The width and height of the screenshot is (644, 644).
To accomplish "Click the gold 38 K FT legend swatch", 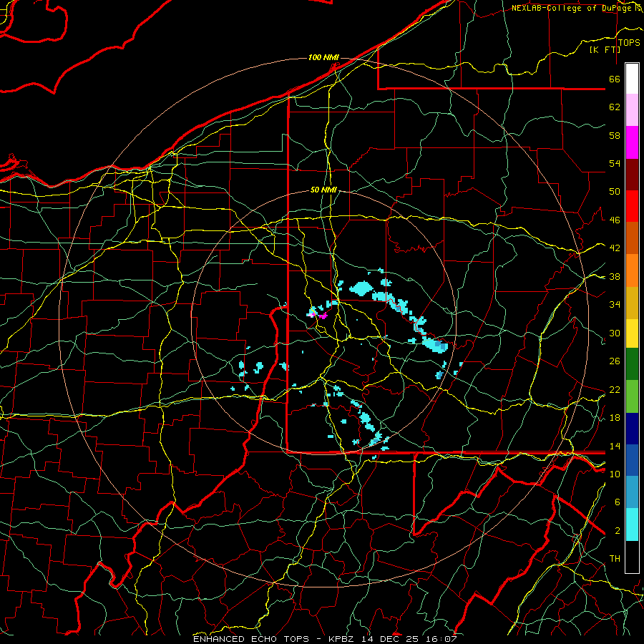I will (x=632, y=303).
